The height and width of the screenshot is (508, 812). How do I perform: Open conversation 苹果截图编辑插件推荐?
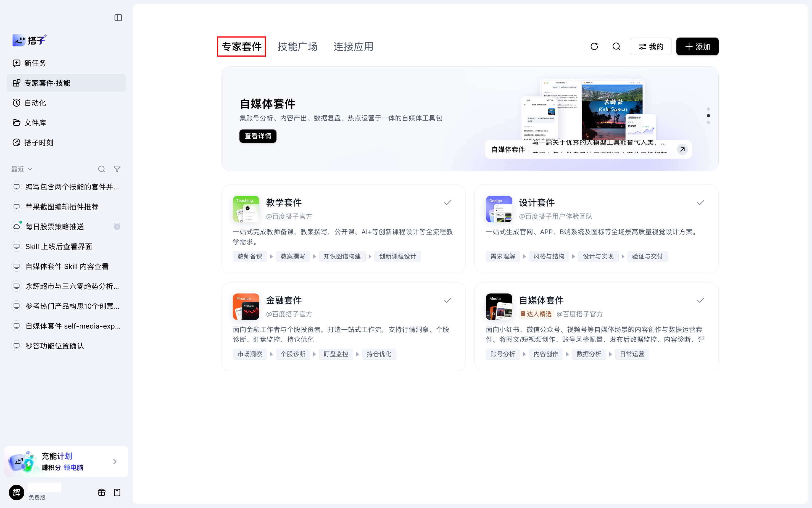tap(66, 207)
